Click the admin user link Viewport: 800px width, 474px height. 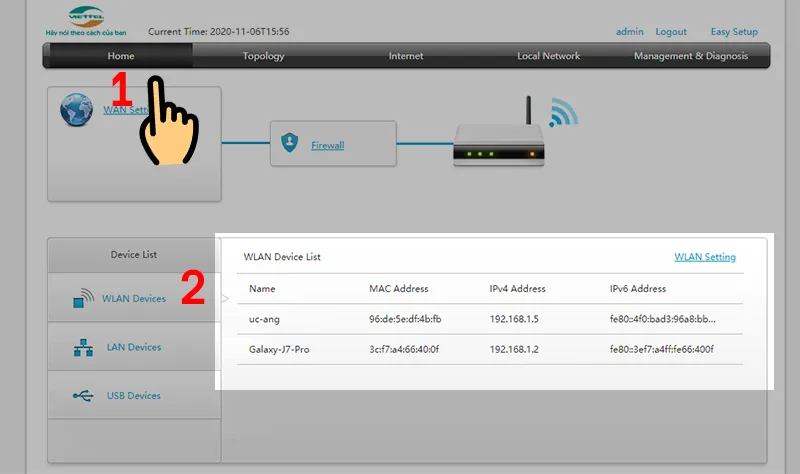point(630,32)
